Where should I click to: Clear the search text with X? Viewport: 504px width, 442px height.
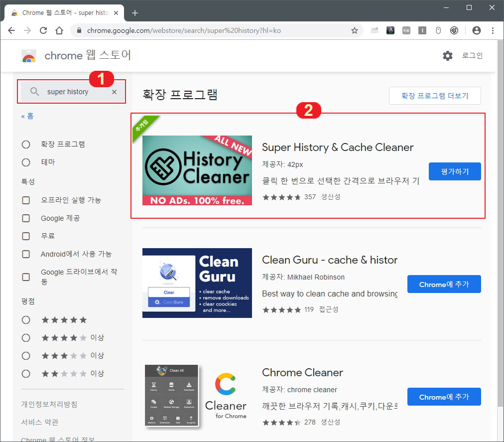(x=115, y=92)
